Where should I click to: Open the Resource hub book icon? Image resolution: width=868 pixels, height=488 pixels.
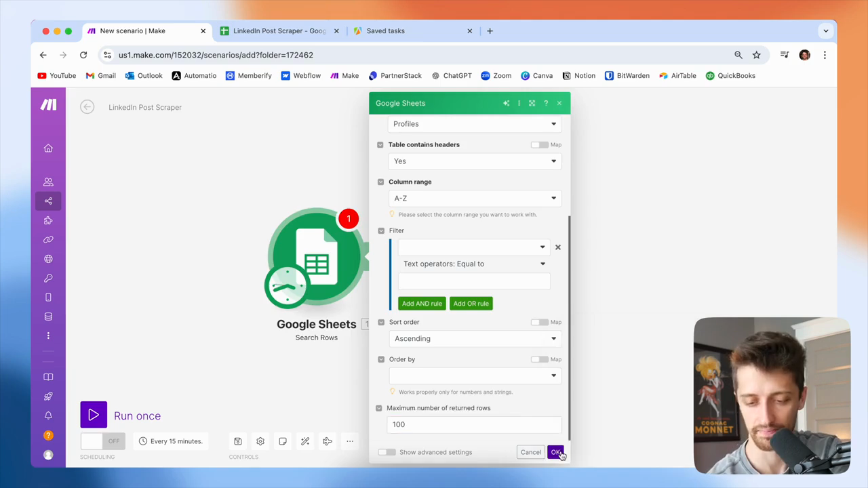pos(48,377)
